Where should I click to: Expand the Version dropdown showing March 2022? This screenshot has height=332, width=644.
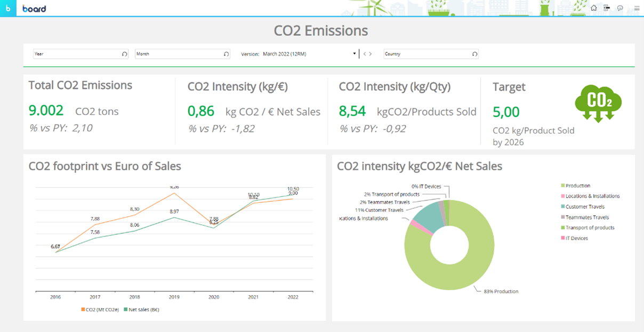click(355, 54)
